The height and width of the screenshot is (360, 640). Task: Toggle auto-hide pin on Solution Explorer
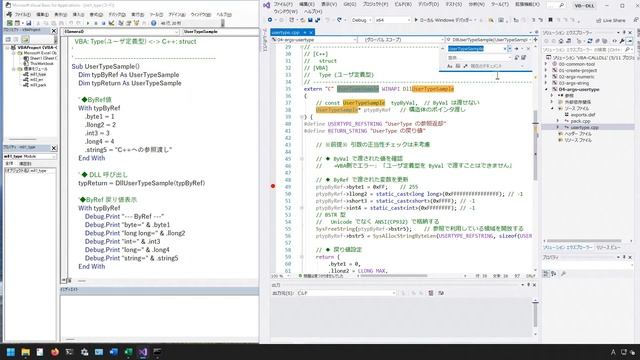624,32
